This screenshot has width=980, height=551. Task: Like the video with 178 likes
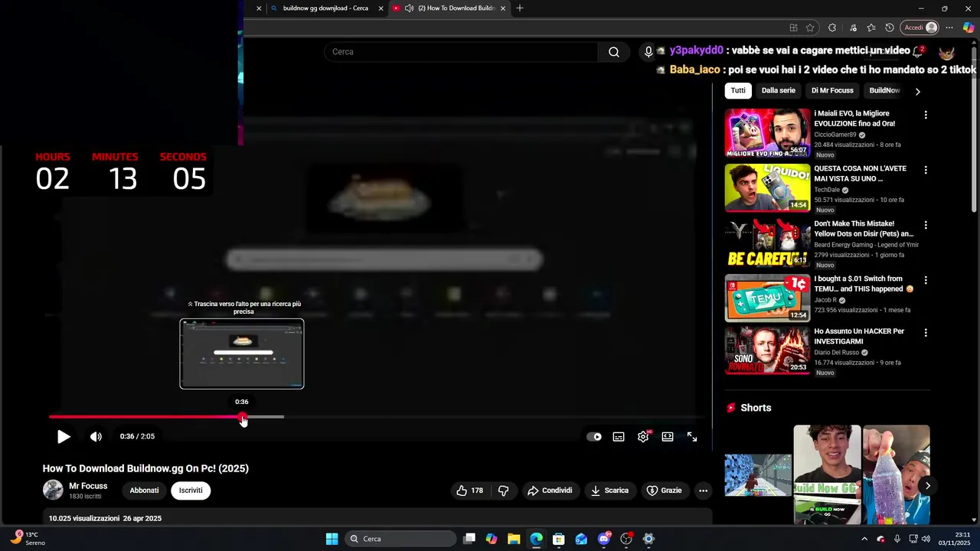469,491
